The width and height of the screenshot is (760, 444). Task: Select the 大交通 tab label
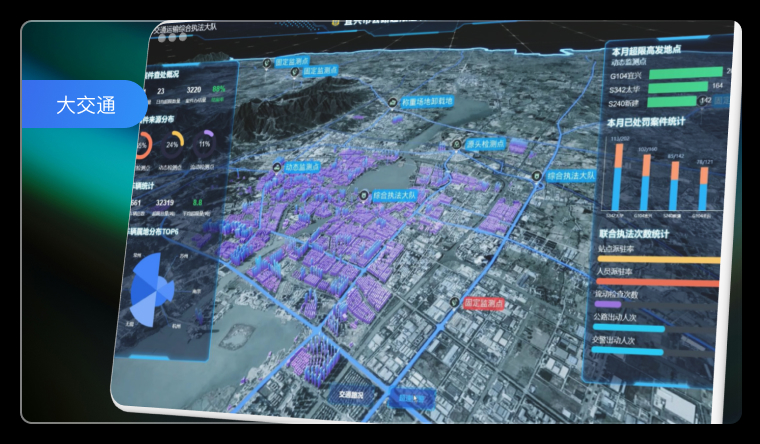click(x=85, y=104)
